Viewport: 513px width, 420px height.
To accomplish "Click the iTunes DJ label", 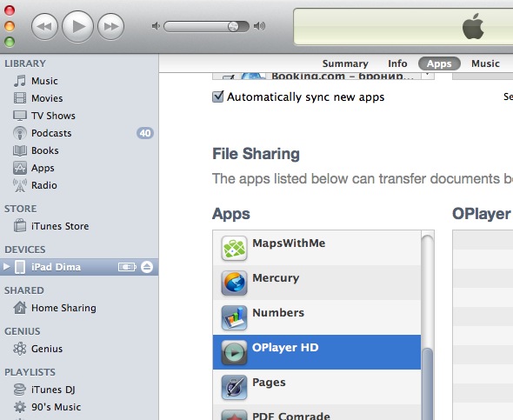I will (53, 390).
